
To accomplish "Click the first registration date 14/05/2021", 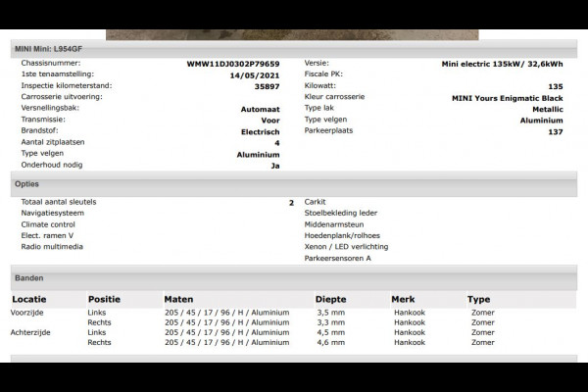I will (x=254, y=74).
